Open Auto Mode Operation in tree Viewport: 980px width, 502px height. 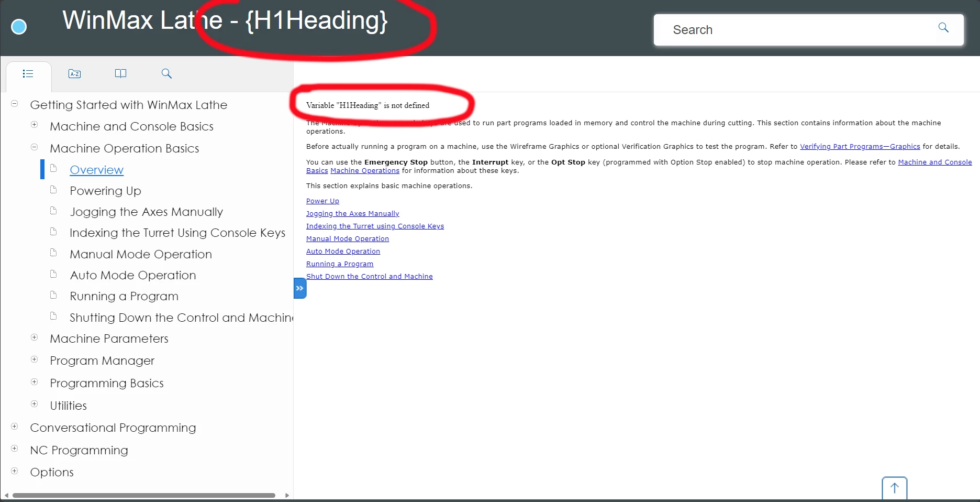(133, 275)
